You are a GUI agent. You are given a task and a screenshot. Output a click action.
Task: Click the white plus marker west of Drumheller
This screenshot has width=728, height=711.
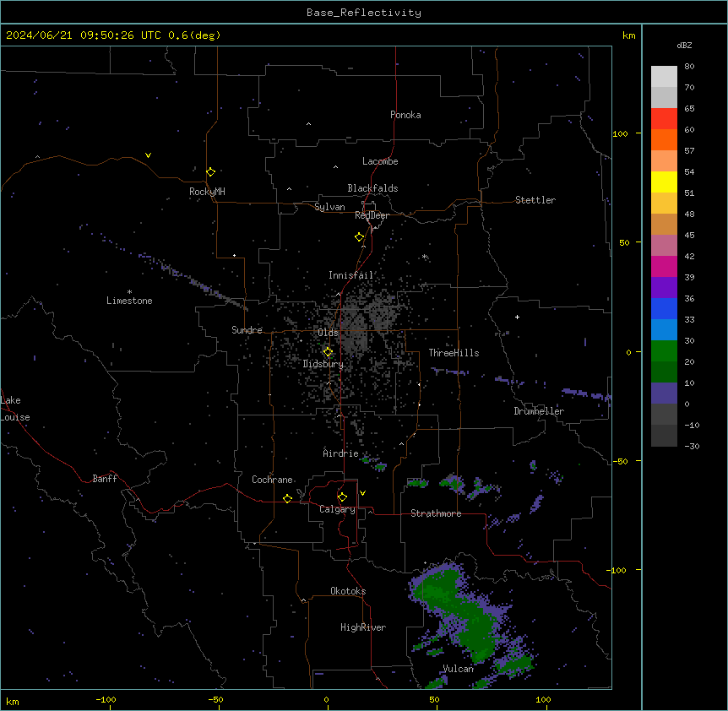517,317
